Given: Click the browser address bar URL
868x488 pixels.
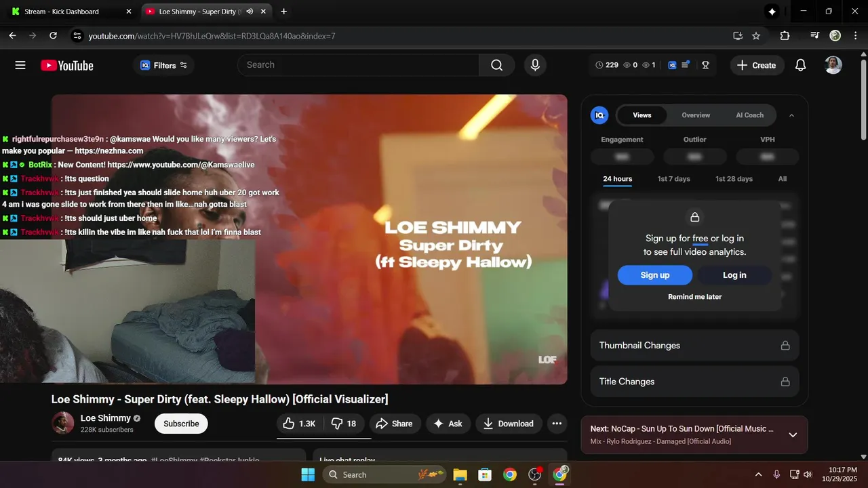Looking at the screenshot, I should (x=212, y=35).
